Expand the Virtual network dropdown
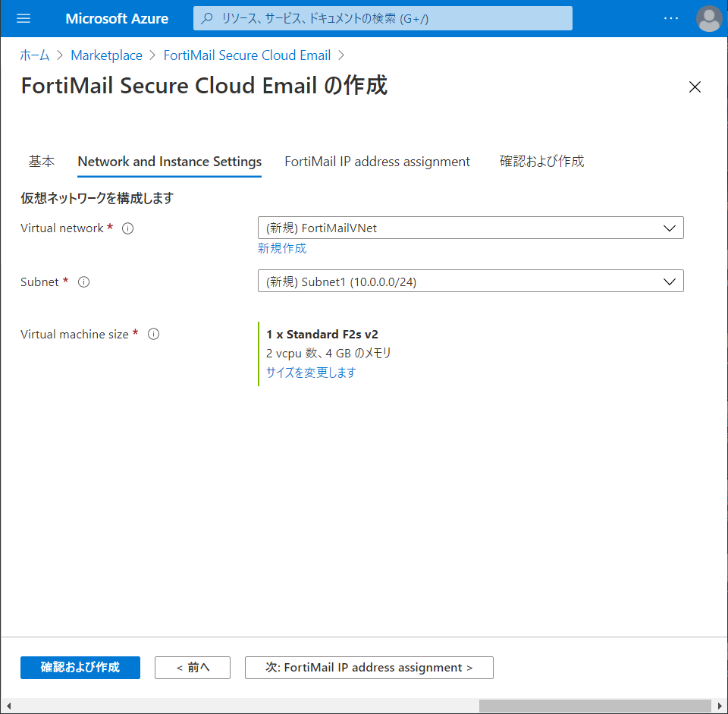Image resolution: width=728 pixels, height=714 pixels. pos(470,228)
